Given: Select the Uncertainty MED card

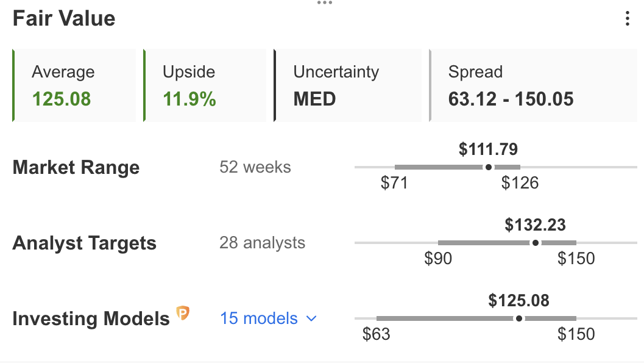Looking at the screenshot, I should pos(347,85).
